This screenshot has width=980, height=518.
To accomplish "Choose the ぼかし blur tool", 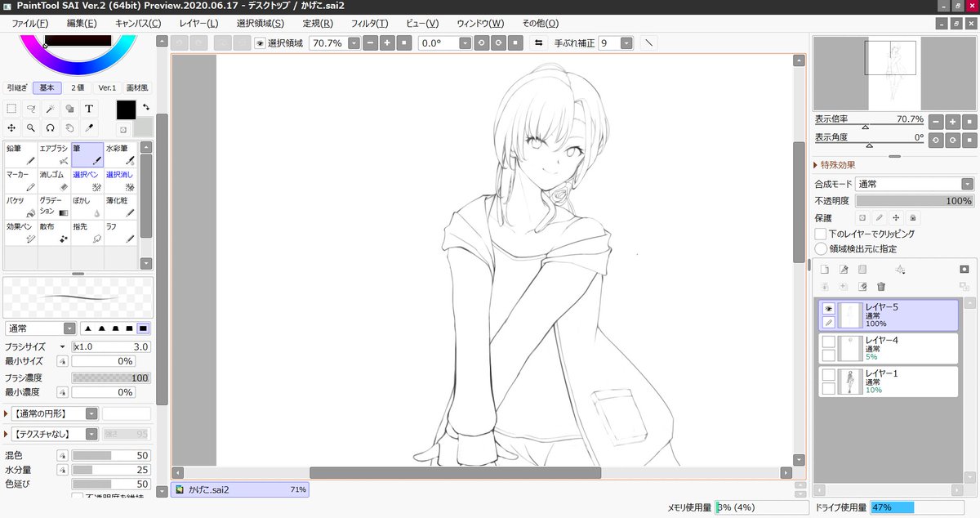I will (87, 207).
